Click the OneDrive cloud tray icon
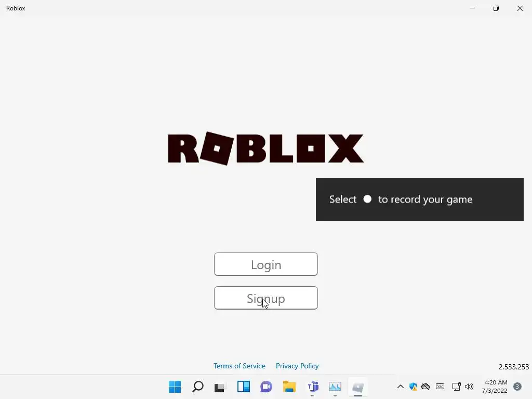The image size is (532, 399). point(425,387)
